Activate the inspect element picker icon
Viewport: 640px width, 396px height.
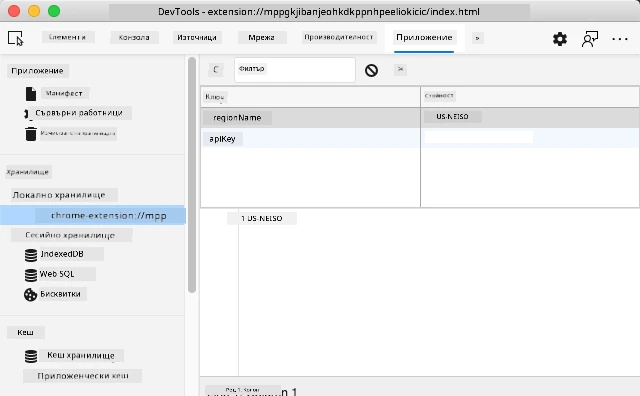point(16,38)
